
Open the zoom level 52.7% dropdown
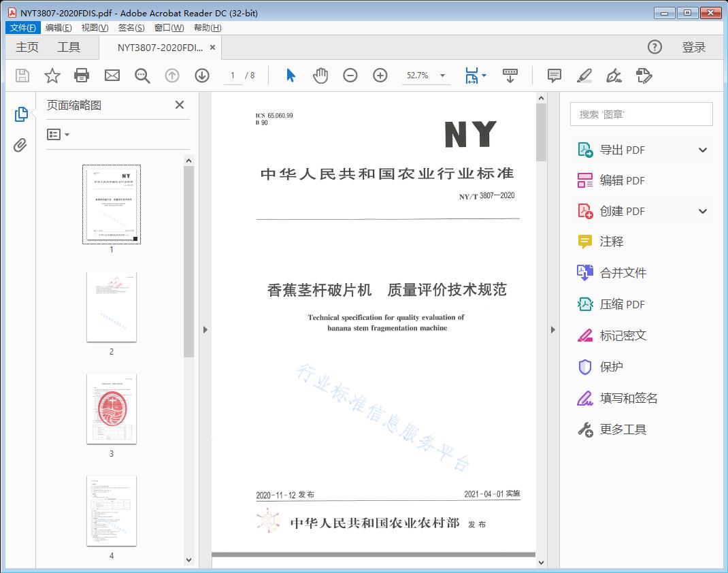(442, 76)
